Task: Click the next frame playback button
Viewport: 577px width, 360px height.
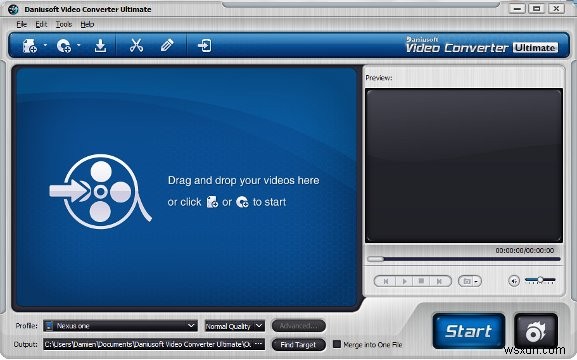Action: (x=440, y=282)
